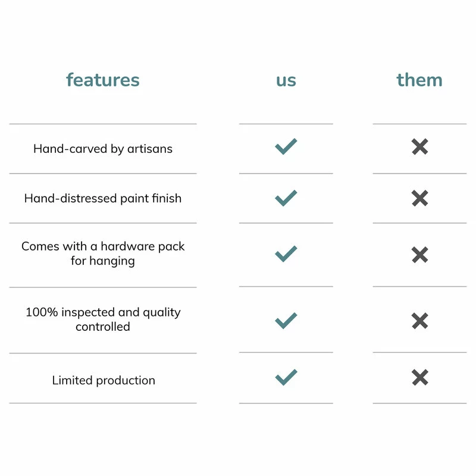The height and width of the screenshot is (476, 476).
Task: Click the "features" column heading
Action: pyautogui.click(x=103, y=80)
